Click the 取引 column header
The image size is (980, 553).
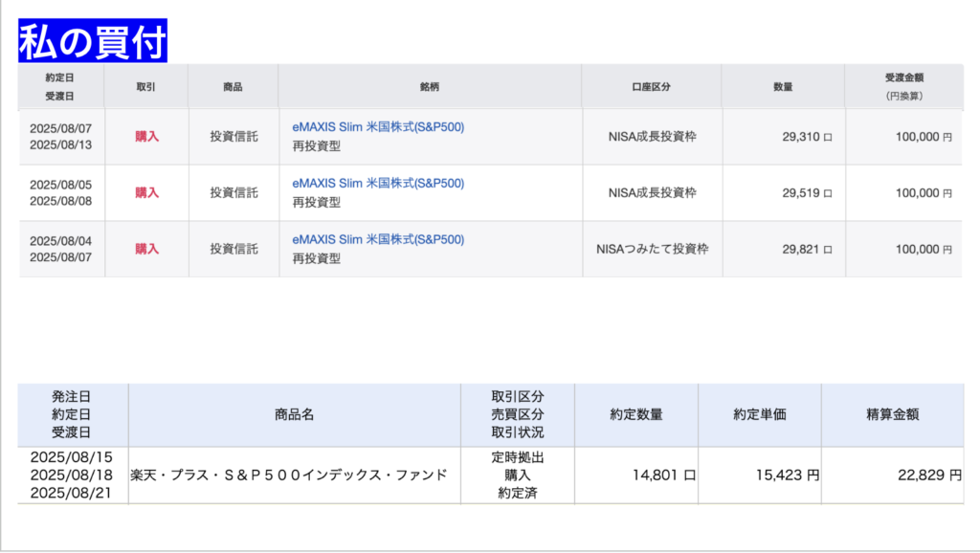pos(146,87)
